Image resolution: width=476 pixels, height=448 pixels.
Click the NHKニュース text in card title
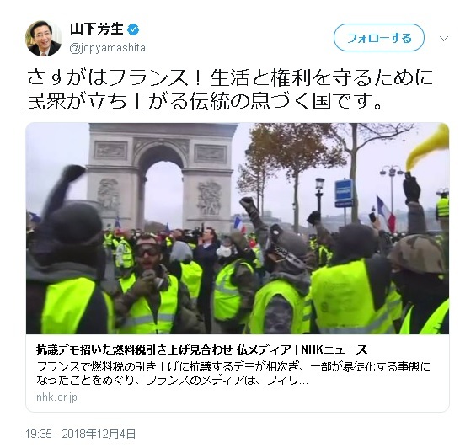point(334,350)
